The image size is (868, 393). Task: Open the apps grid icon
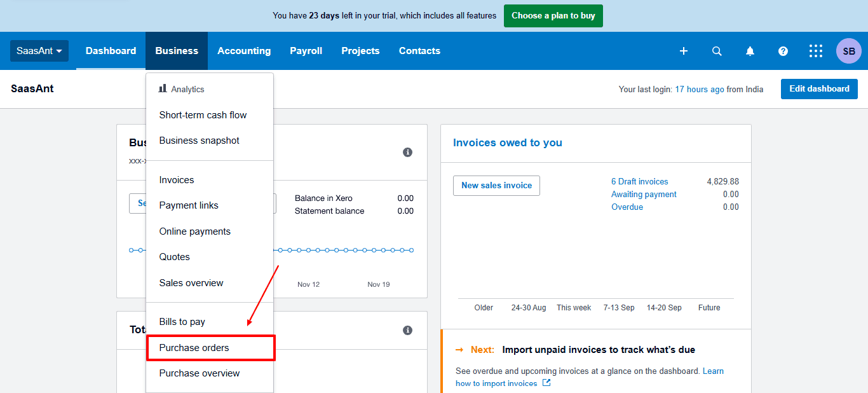[x=816, y=51]
